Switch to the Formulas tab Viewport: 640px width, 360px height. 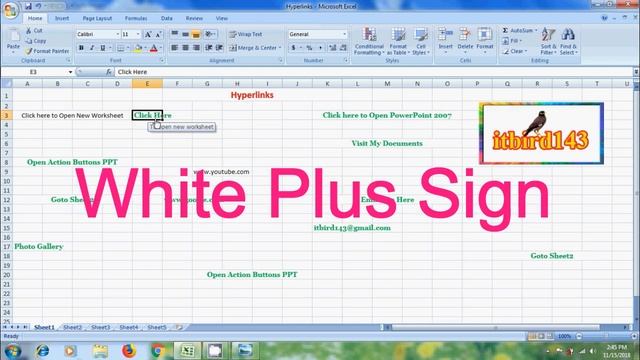[136, 18]
